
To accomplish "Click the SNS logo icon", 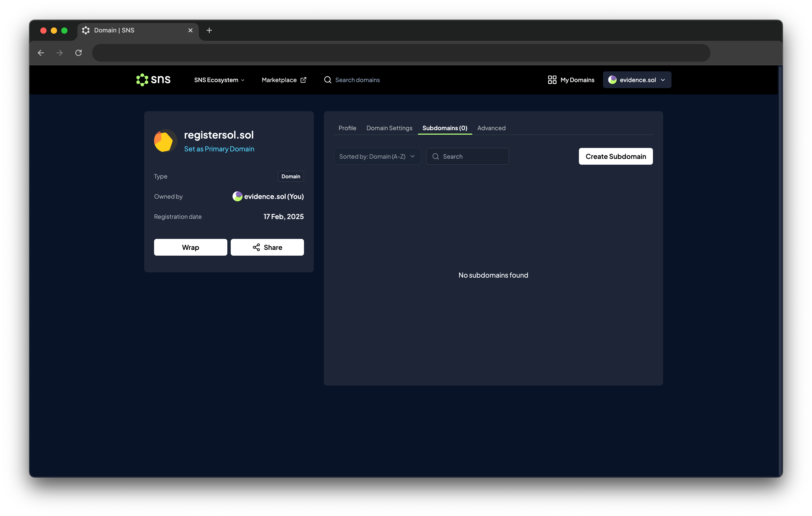I will click(142, 80).
